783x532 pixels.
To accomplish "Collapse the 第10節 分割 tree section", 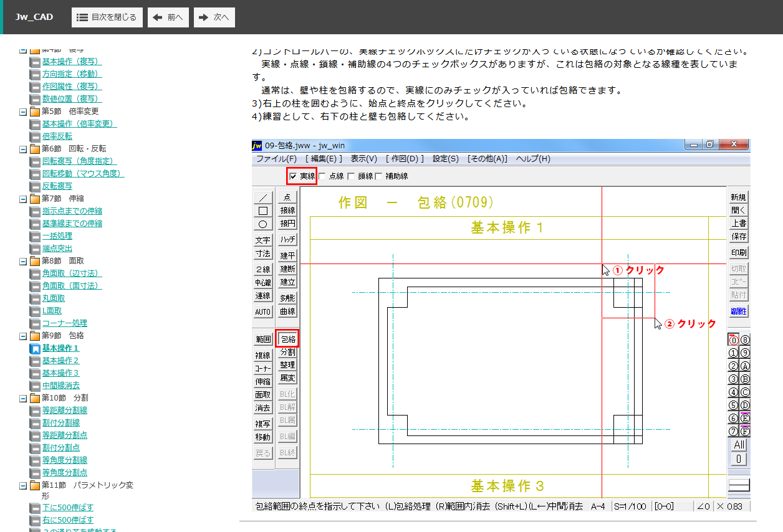I will click(23, 398).
